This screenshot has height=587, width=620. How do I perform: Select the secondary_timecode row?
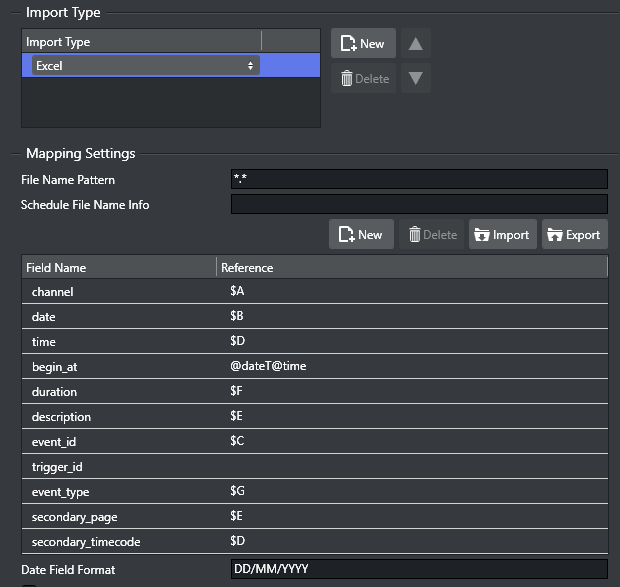118,541
